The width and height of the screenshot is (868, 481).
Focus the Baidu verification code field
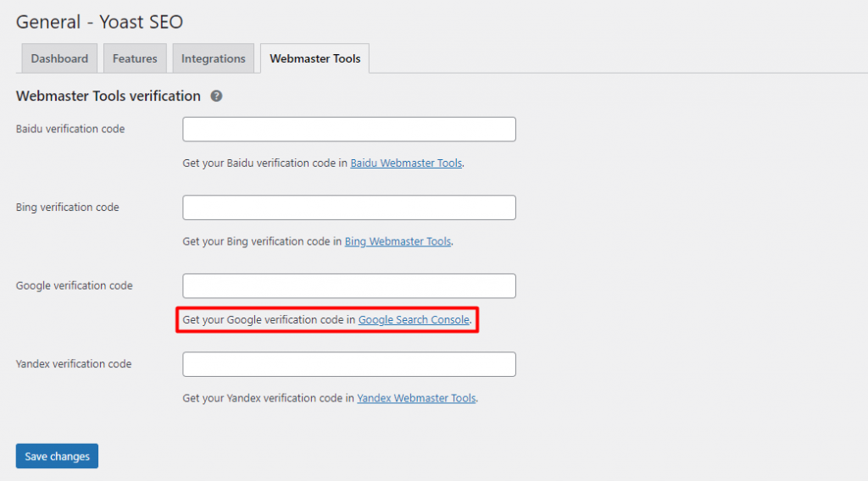click(x=349, y=130)
